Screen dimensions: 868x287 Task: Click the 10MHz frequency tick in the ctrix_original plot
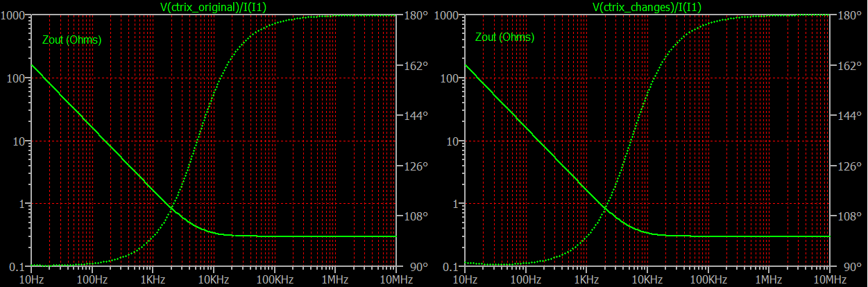coord(395,279)
